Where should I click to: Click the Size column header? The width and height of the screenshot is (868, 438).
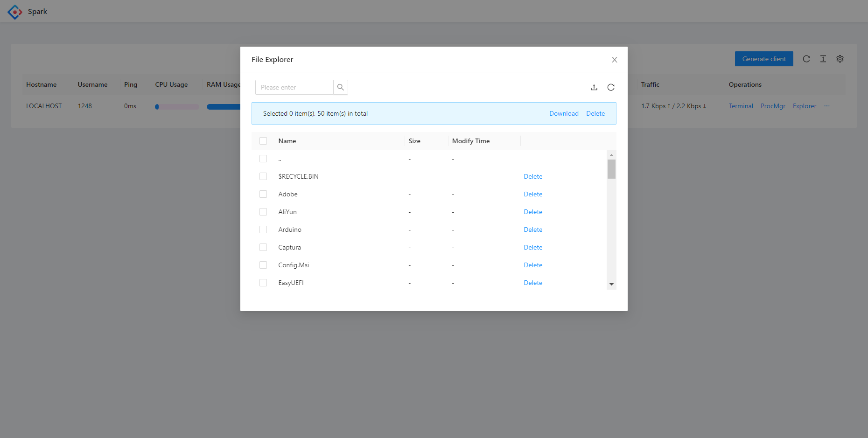tap(414, 141)
